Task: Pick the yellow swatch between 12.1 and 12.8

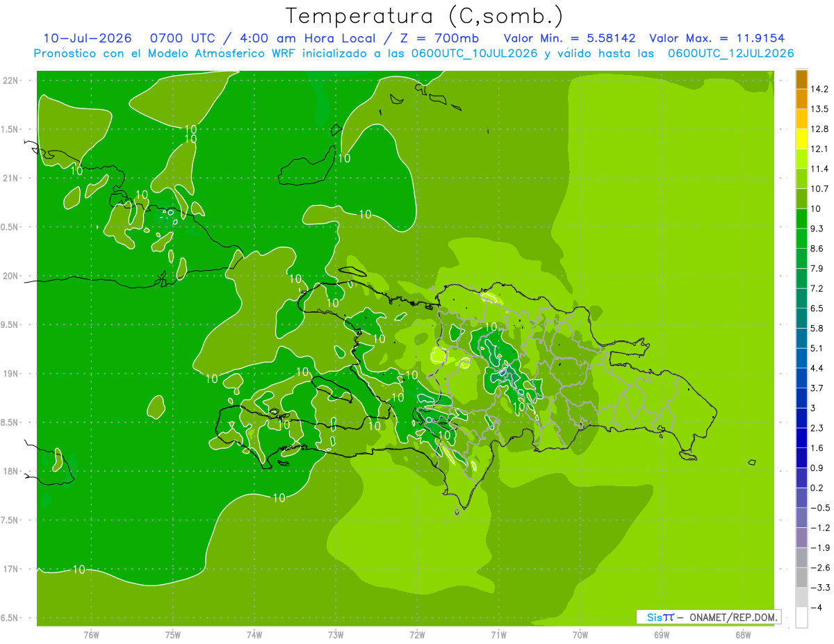Action: tap(801, 139)
